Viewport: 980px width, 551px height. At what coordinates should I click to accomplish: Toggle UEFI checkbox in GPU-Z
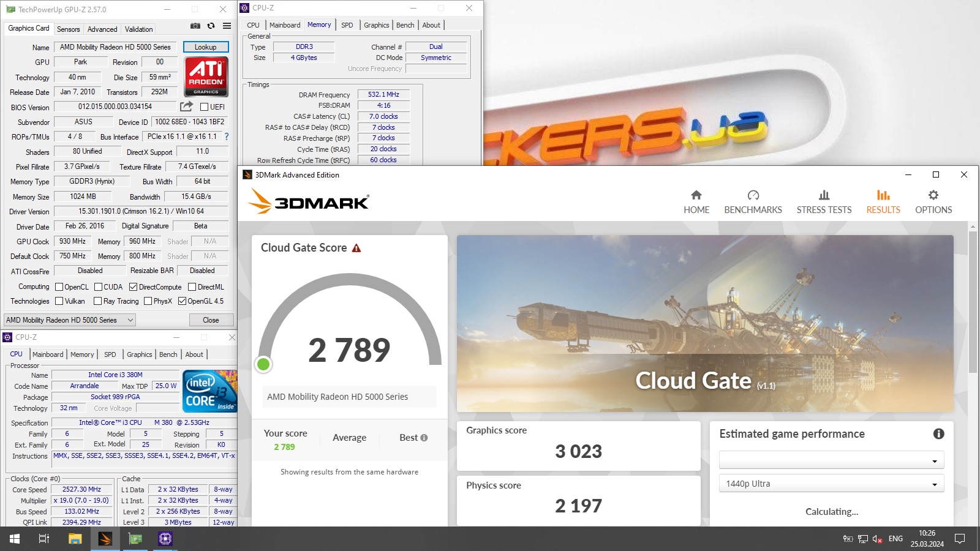[205, 107]
